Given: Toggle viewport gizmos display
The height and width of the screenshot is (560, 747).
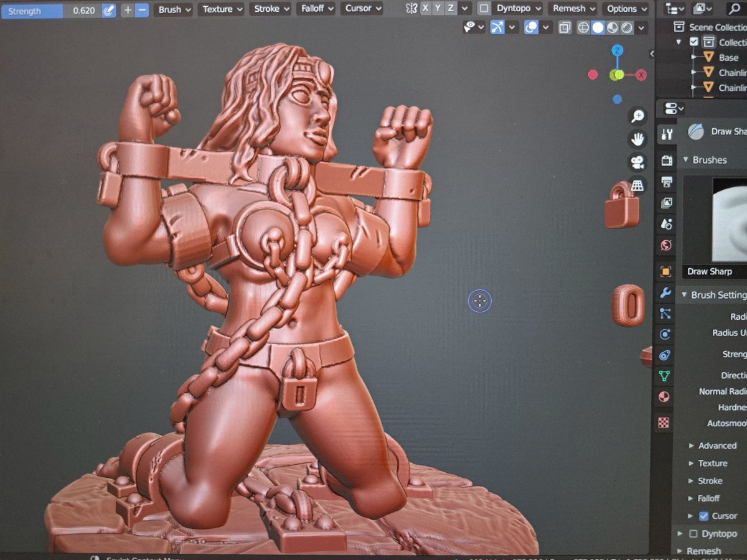Looking at the screenshot, I should 497,27.
